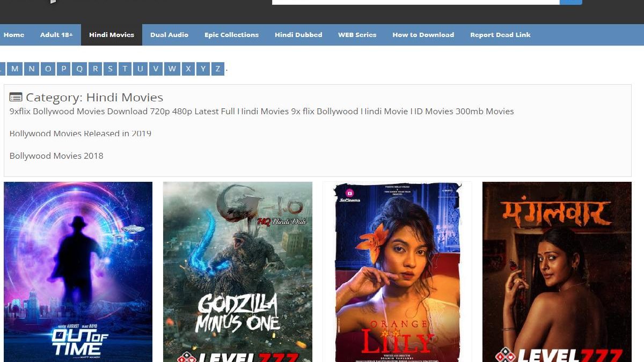Screen dimensions: 644x362
Task: Open the Orange Lily movie poster
Action: (397, 272)
